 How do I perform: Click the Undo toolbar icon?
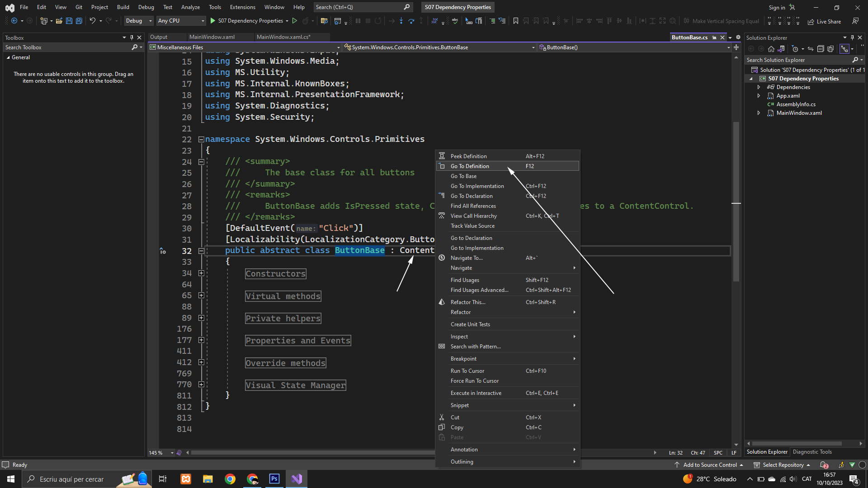point(92,21)
